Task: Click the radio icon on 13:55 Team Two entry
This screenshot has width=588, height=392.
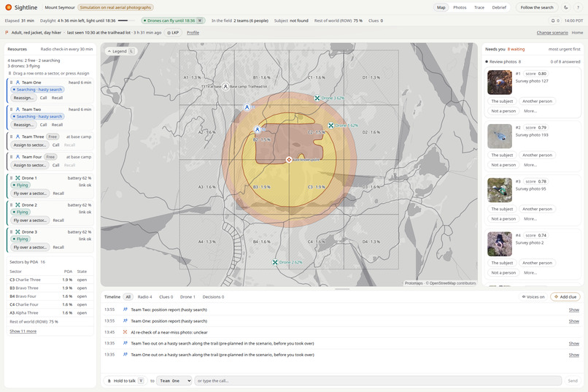Action: click(125, 310)
